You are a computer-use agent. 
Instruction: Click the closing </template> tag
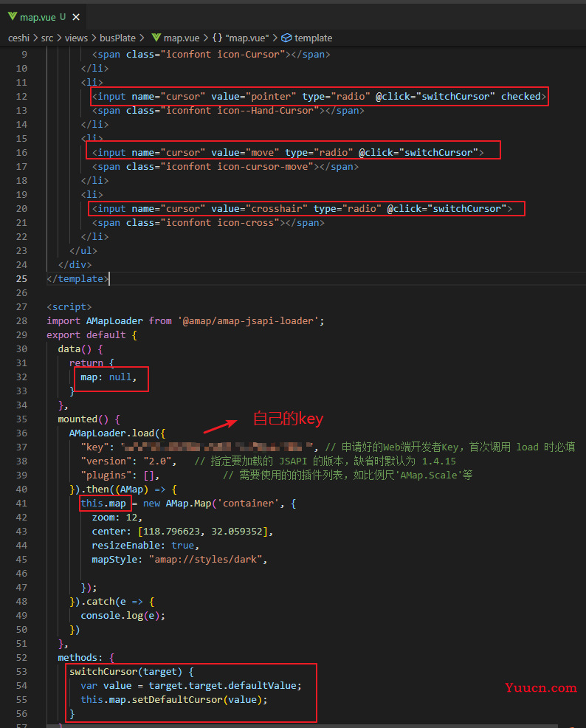[x=77, y=278]
